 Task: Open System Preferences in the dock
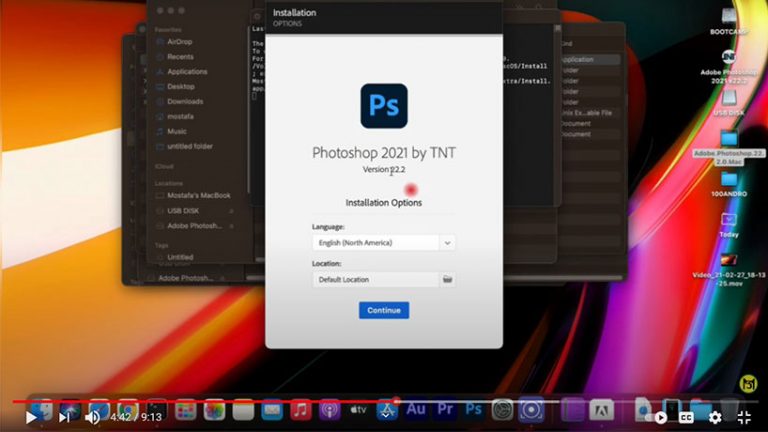tap(502, 410)
